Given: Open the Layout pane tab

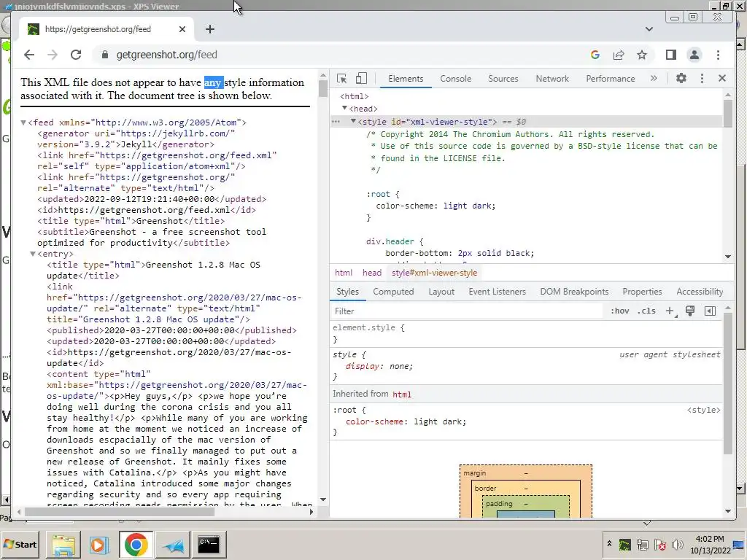Looking at the screenshot, I should [441, 292].
